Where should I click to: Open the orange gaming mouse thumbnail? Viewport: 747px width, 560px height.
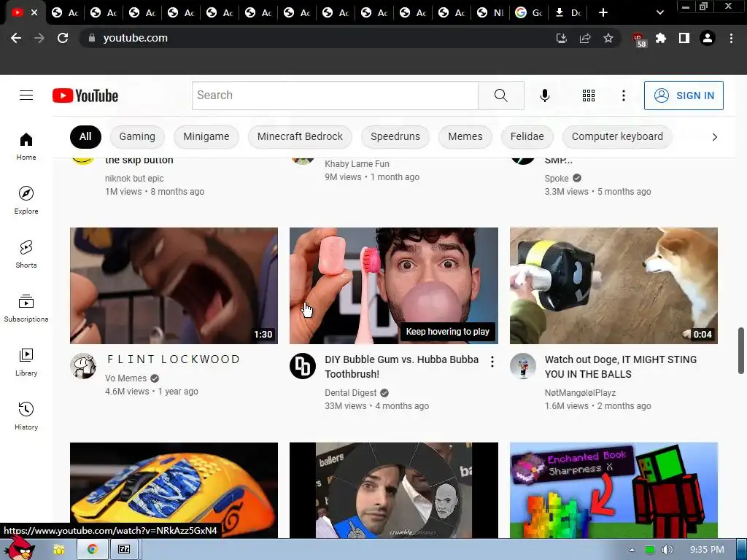point(174,490)
